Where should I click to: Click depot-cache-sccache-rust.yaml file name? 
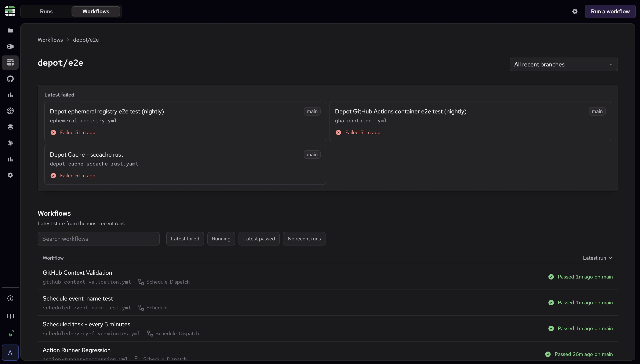coord(94,164)
